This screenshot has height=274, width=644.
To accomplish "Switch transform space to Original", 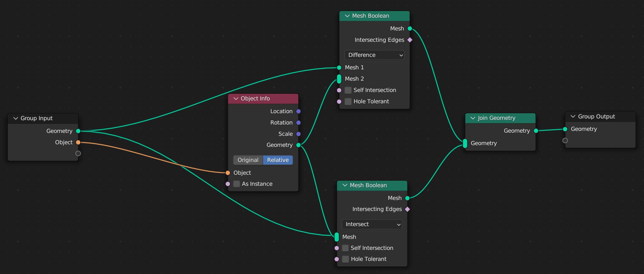I will (x=248, y=160).
